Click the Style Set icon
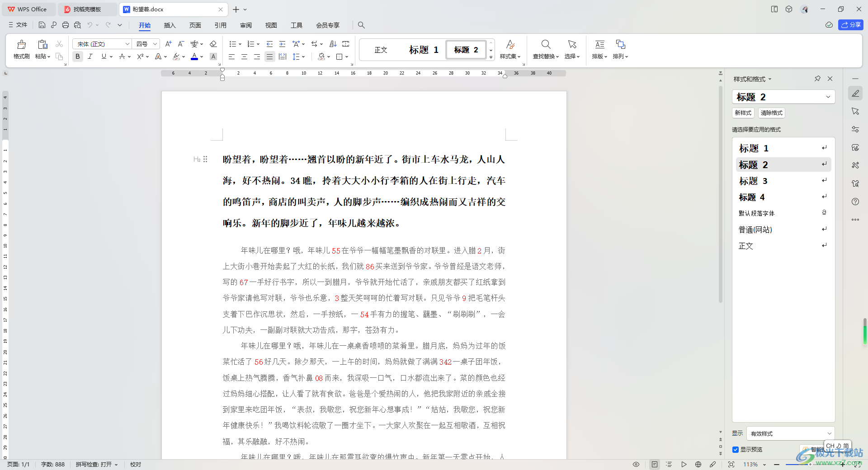The width and height of the screenshot is (868, 470). (510, 45)
